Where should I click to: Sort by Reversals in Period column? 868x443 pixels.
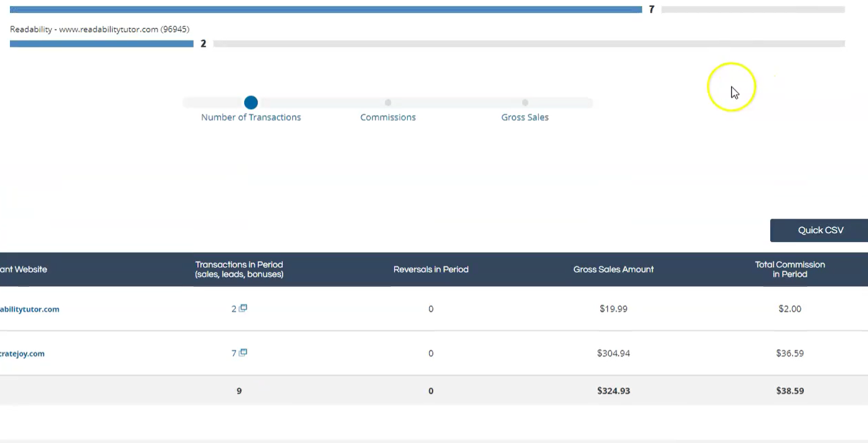click(431, 269)
